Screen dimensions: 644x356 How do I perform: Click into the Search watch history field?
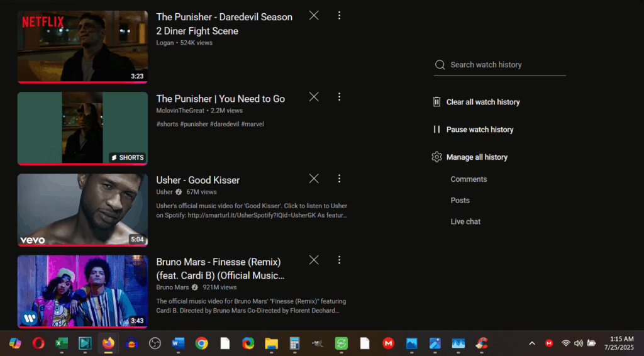[x=500, y=65]
